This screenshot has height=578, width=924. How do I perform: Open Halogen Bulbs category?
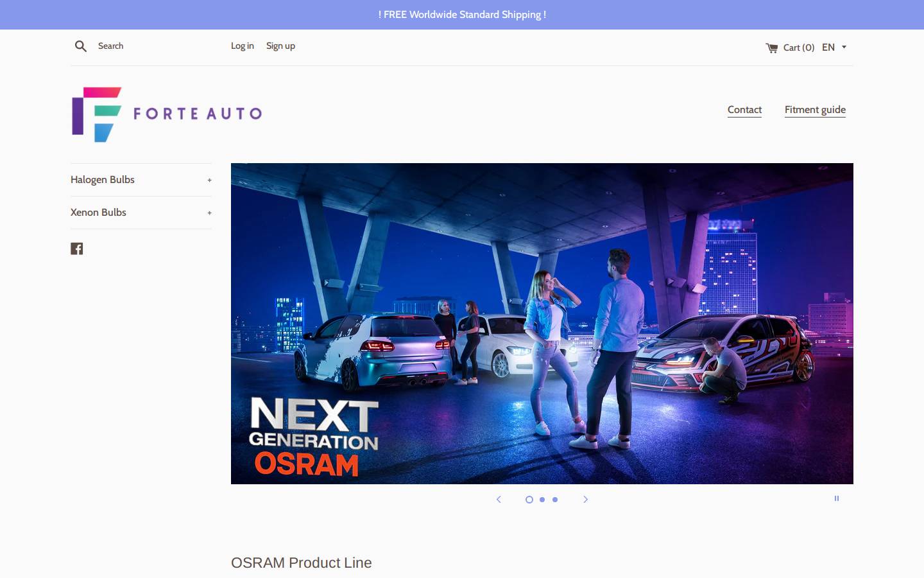point(103,180)
